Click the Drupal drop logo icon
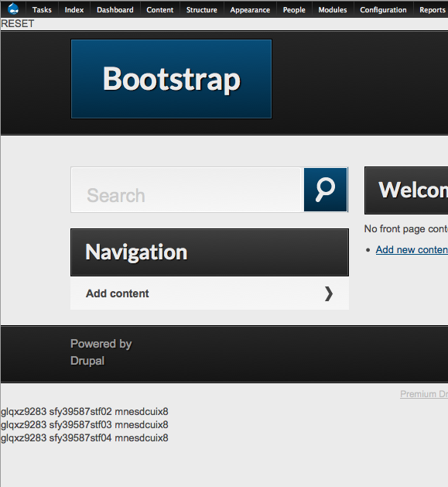The height and width of the screenshot is (487, 448). pyautogui.click(x=13, y=9)
